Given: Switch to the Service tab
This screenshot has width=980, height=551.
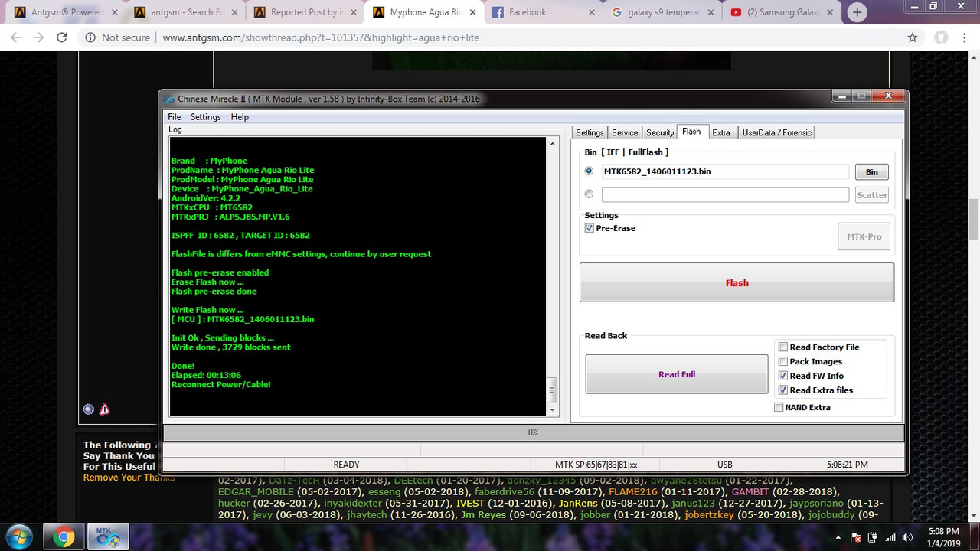Looking at the screenshot, I should pyautogui.click(x=625, y=132).
